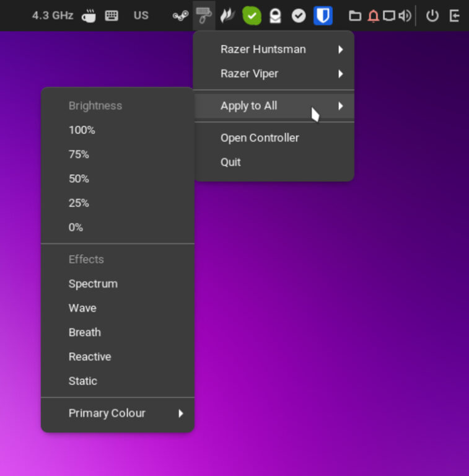Open the Apply to All submenu
Screen dimensions: 469x476
274,105
